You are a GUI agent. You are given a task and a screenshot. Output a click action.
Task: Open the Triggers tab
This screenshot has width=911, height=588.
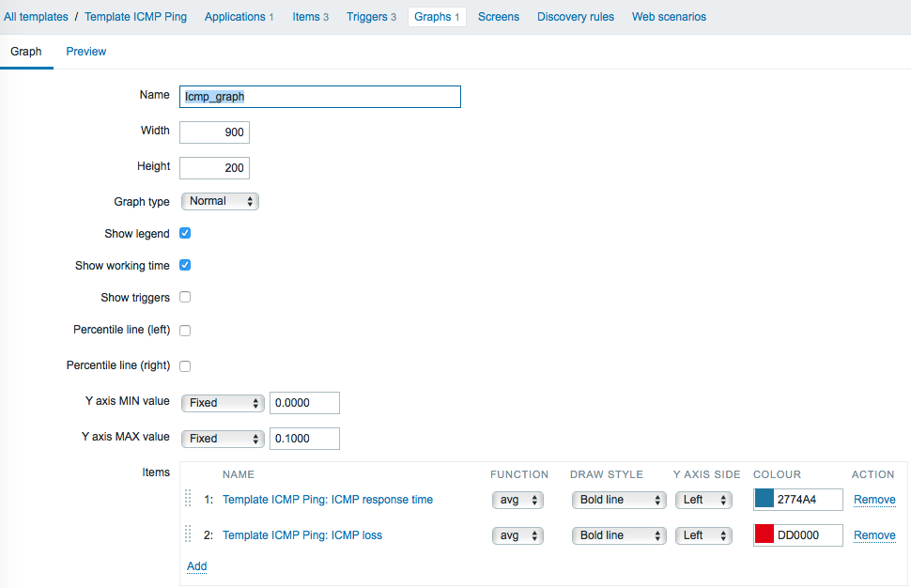[371, 17]
